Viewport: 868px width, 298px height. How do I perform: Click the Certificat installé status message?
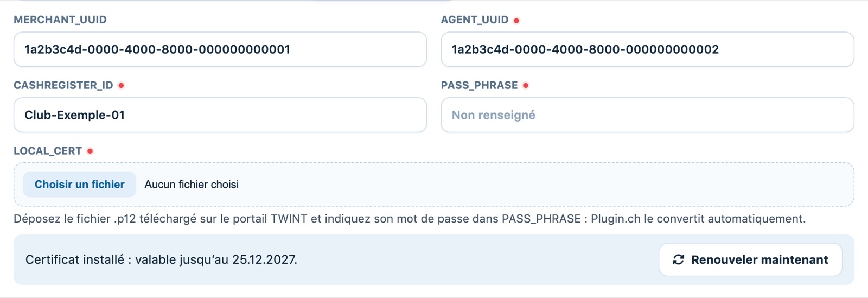[x=161, y=259]
